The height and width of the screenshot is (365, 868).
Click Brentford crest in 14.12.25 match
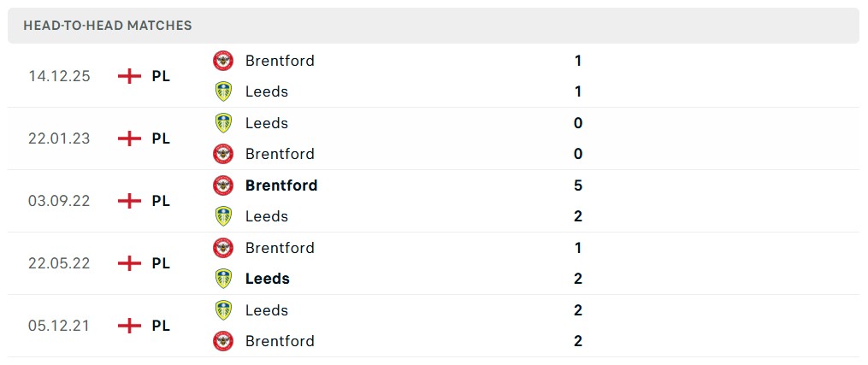[223, 61]
